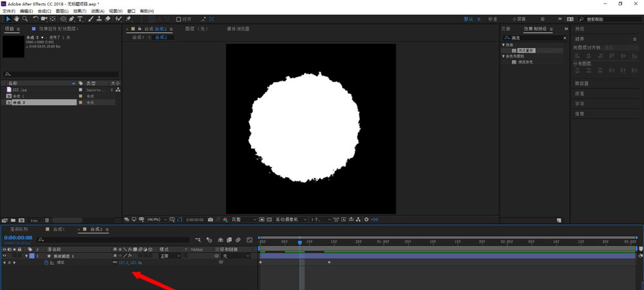Select the Type (T) tool
Screen dimensions: 644x290
coord(80,19)
